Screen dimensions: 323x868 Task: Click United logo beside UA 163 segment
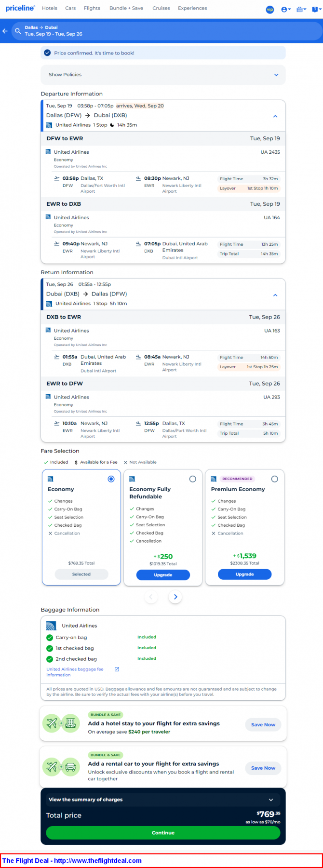48,331
